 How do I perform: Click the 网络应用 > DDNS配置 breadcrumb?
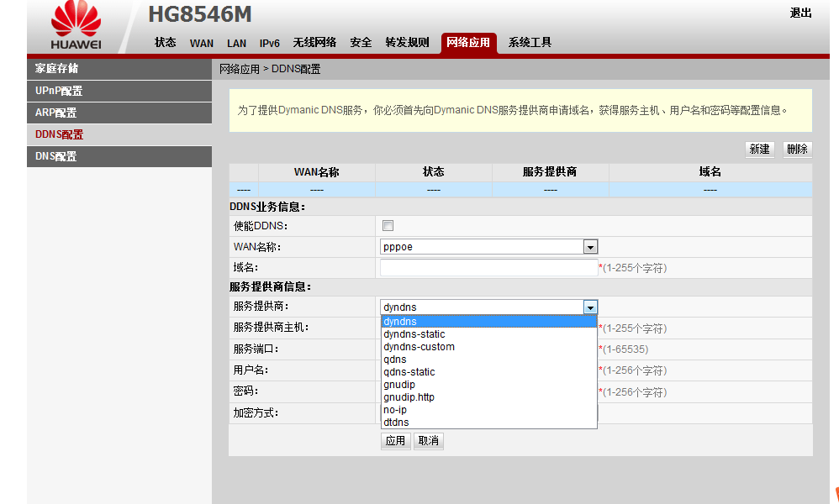pyautogui.click(x=270, y=70)
